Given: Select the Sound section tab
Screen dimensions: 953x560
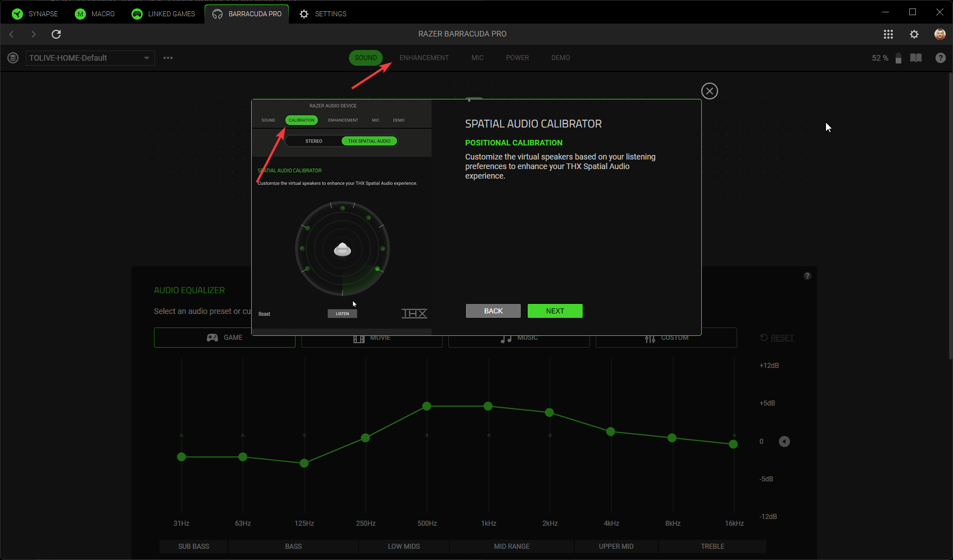Looking at the screenshot, I should tap(366, 58).
